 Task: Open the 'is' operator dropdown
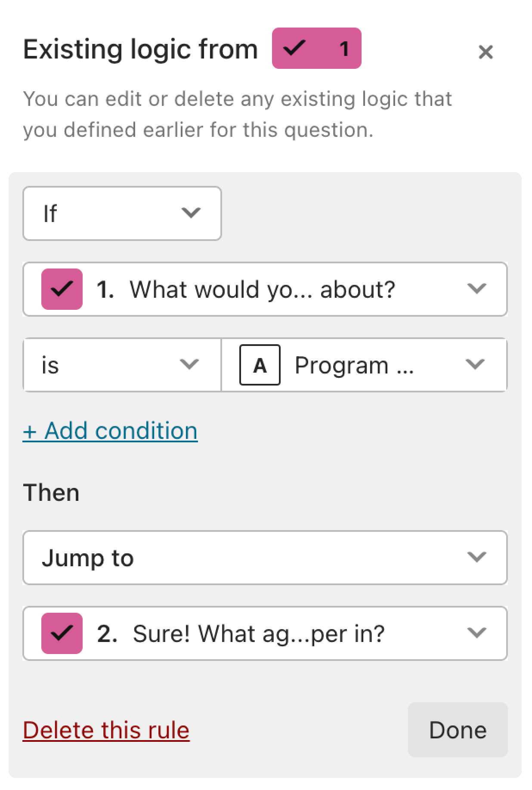tap(122, 365)
